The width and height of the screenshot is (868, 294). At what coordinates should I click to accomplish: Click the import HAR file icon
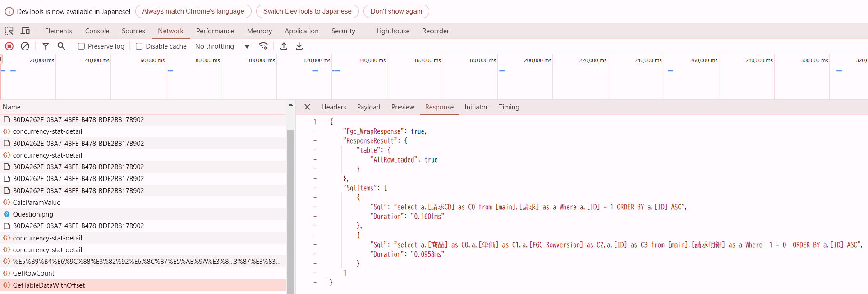pyautogui.click(x=284, y=46)
